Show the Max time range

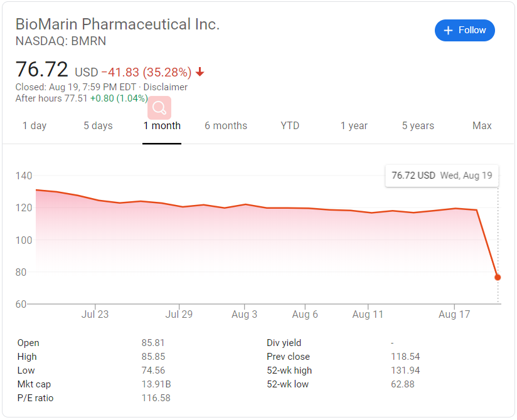(482, 126)
